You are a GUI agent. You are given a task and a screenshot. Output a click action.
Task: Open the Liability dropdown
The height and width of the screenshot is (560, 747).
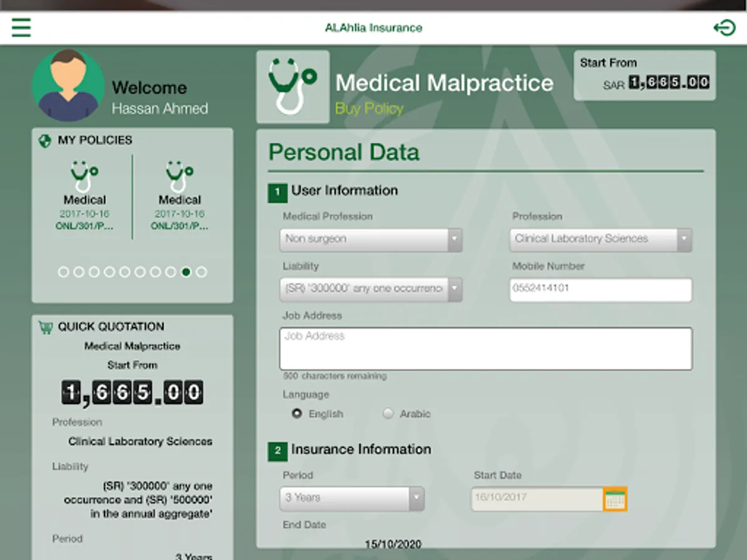pyautogui.click(x=371, y=289)
